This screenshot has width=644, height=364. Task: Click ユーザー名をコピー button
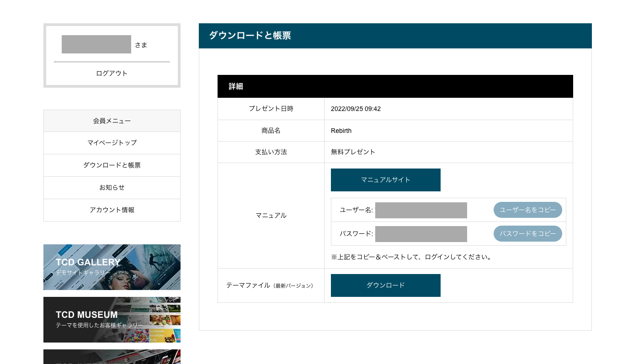pyautogui.click(x=528, y=210)
